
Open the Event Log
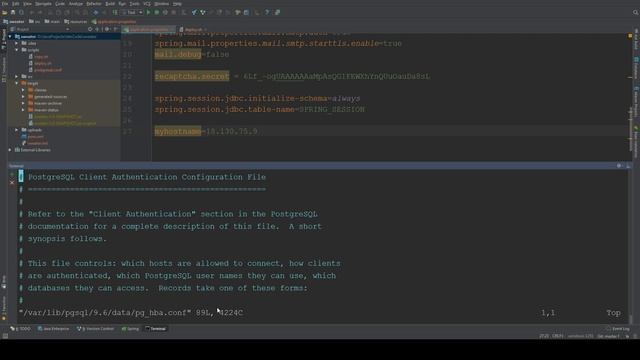click(618, 329)
